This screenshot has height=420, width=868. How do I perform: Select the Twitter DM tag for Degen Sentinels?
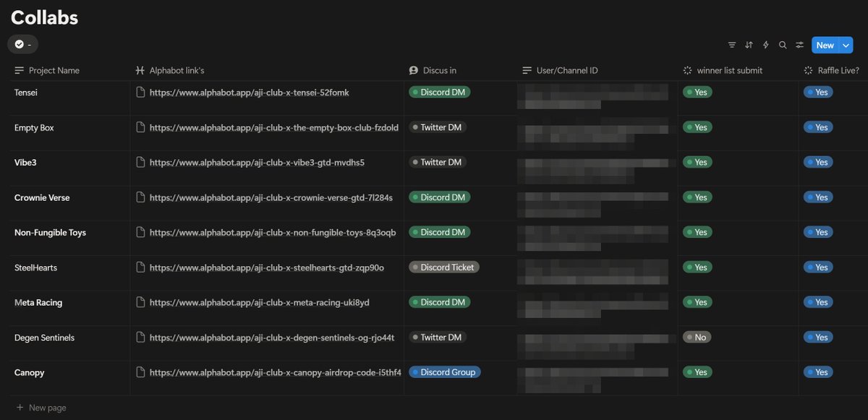click(438, 337)
